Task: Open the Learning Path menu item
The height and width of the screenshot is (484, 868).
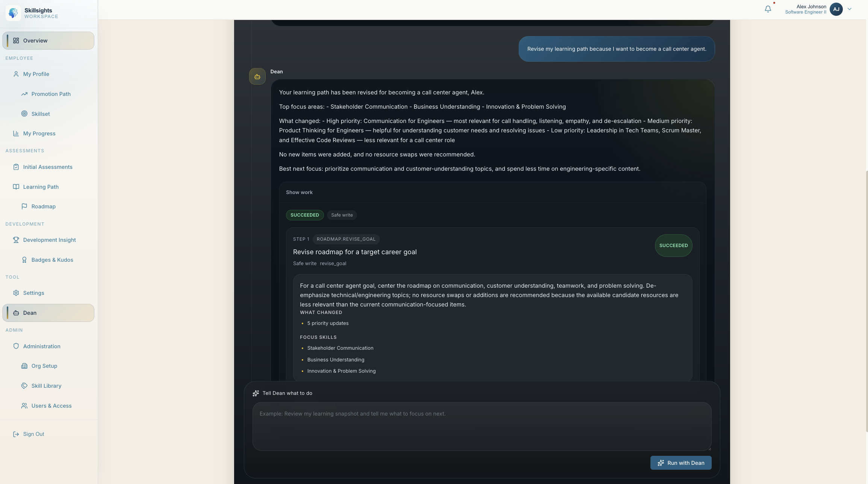Action: (41, 187)
